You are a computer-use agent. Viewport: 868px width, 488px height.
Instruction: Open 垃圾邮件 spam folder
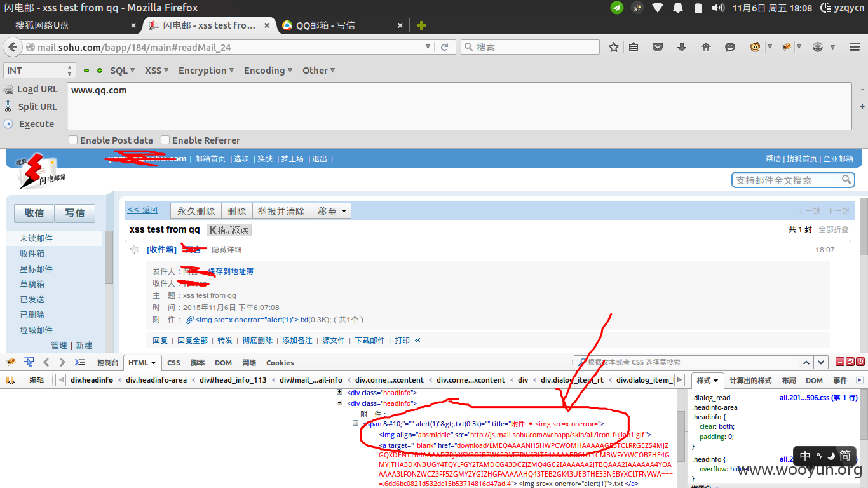click(x=36, y=330)
